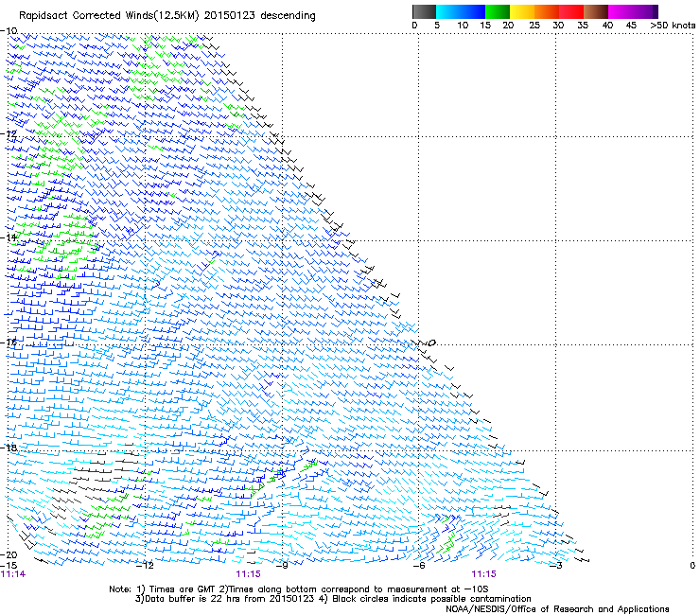Click the black contamination circle near -16 latitude
The width and height of the screenshot is (700, 615).
click(431, 343)
